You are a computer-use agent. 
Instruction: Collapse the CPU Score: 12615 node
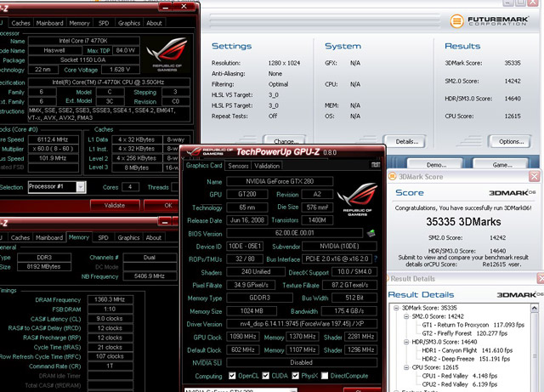(406, 367)
